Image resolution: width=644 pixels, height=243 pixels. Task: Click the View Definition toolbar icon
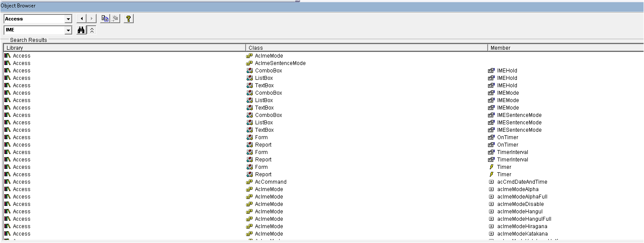(115, 19)
